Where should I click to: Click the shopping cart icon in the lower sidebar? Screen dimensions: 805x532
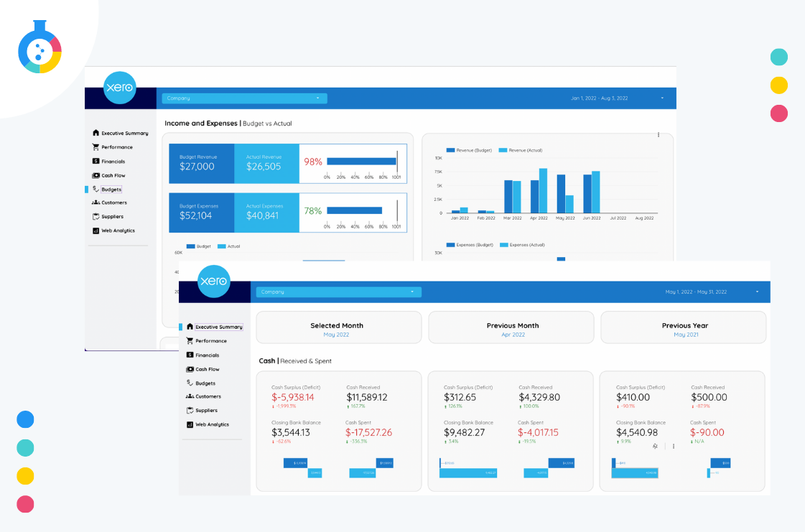click(x=190, y=341)
